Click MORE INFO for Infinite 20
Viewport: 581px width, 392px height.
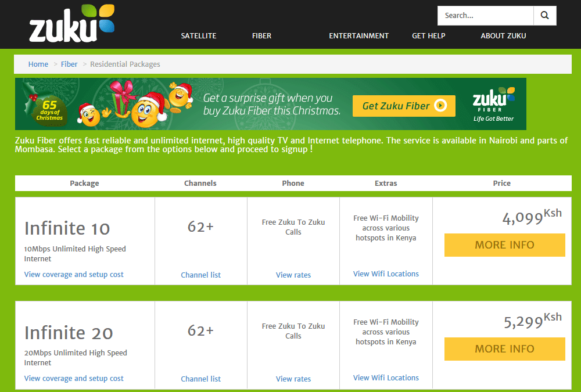point(505,349)
